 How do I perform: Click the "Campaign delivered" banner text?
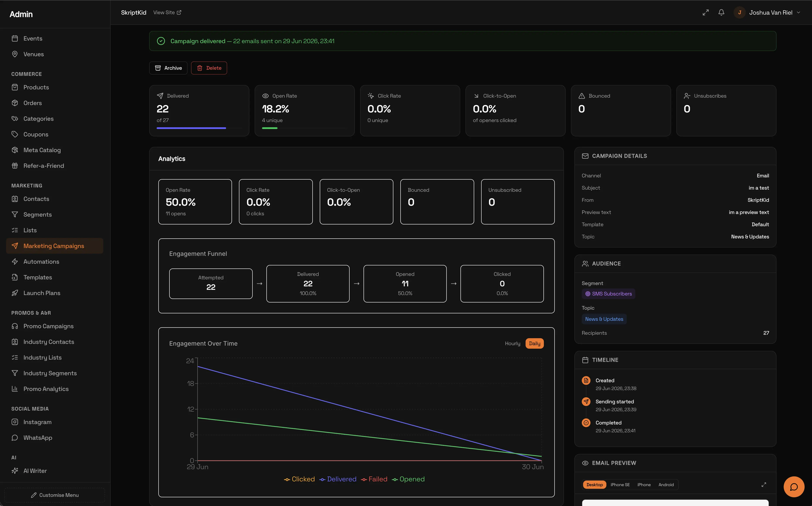[198, 41]
